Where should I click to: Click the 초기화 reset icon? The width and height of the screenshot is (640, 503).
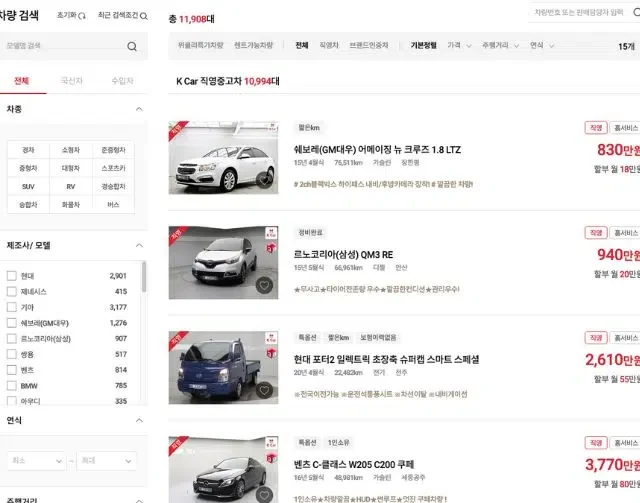click(81, 17)
